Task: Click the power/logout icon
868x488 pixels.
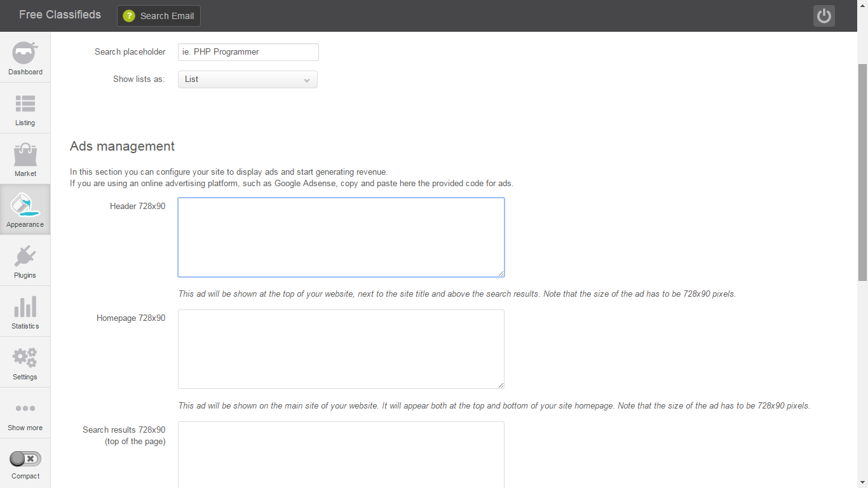Action: tap(824, 16)
